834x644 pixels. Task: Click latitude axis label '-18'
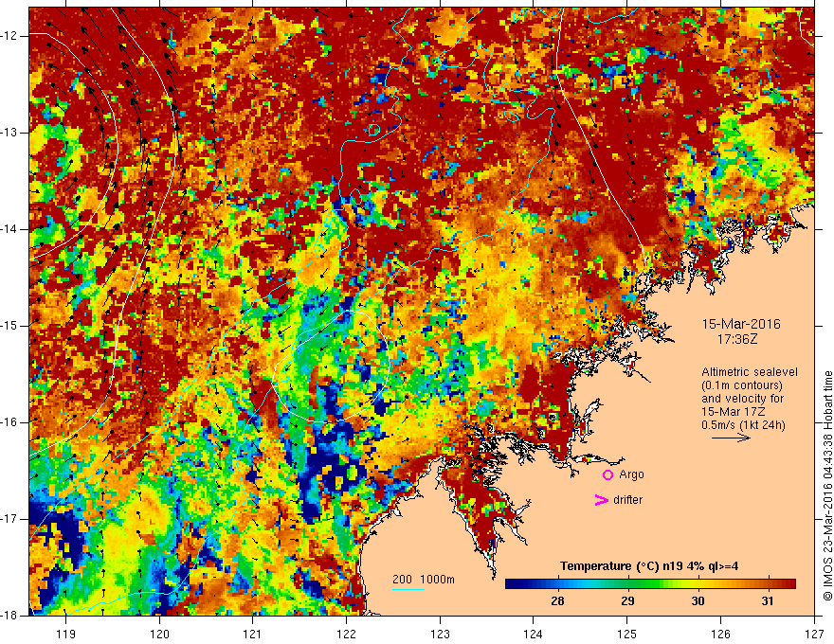click(x=9, y=616)
